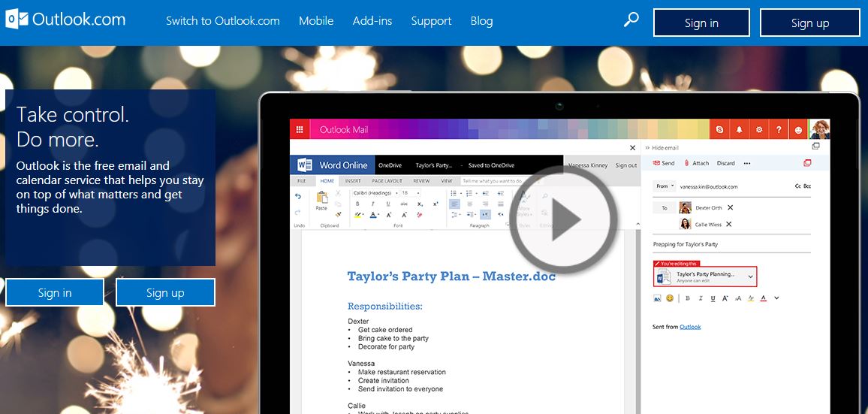Click Discard in the email toolbar
Viewport: 868px width, 414px height.
pos(726,163)
